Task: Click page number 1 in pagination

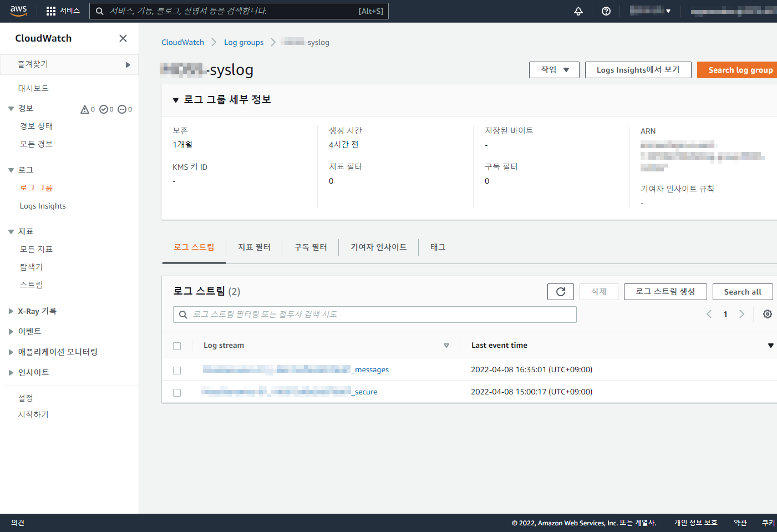Action: (725, 314)
